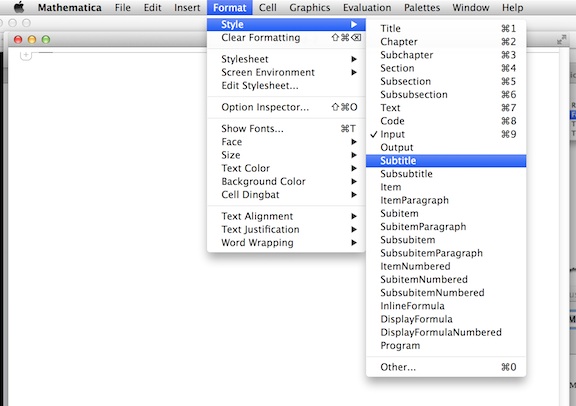Open the Mathematica application menu
Screen dimensions: 576x406
pyautogui.click(x=69, y=8)
